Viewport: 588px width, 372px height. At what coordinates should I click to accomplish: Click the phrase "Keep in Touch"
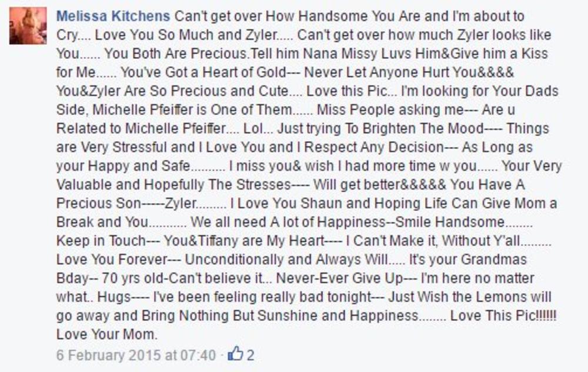point(101,241)
